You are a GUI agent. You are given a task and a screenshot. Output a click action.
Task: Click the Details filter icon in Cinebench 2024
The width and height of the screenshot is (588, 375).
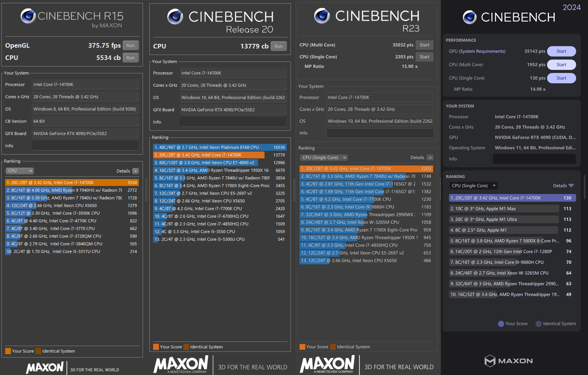(x=571, y=186)
